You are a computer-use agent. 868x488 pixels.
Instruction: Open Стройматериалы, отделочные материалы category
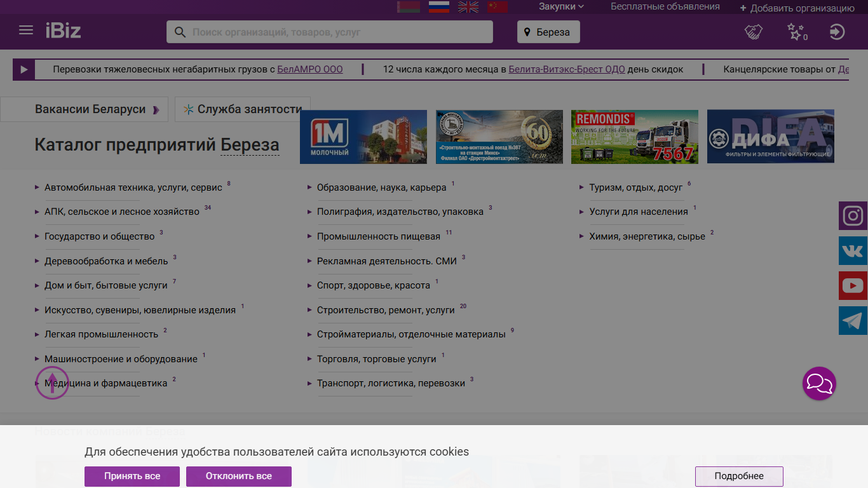(411, 334)
